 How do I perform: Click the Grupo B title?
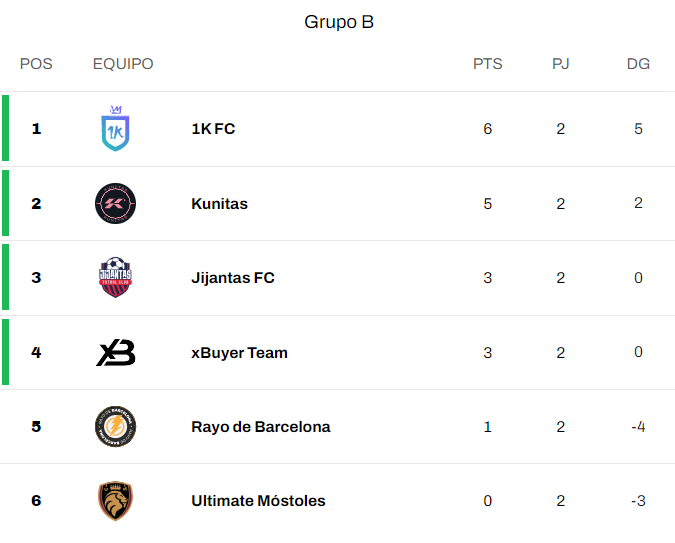point(339,22)
